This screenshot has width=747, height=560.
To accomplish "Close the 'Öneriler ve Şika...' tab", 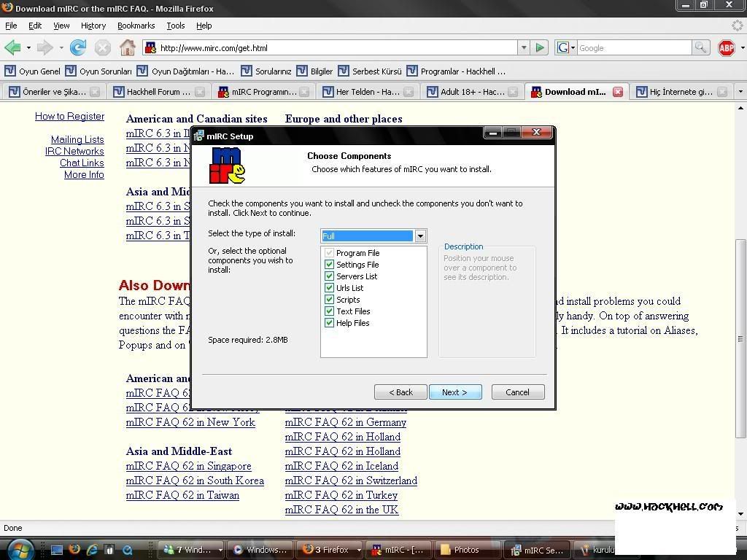I will click(x=95, y=92).
